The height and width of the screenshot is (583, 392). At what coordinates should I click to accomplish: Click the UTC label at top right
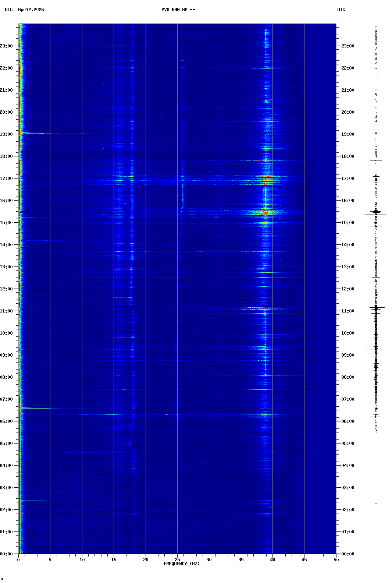point(341,10)
